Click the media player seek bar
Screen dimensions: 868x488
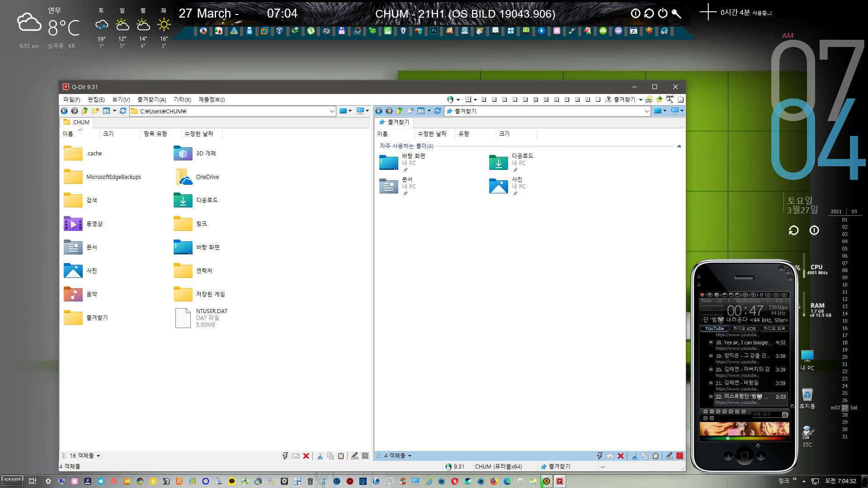pyautogui.click(x=744, y=438)
